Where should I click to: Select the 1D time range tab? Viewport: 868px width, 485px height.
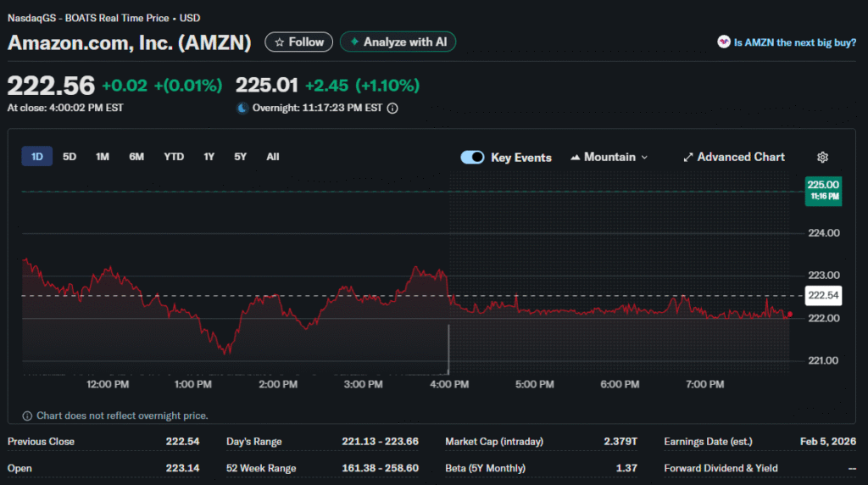tap(37, 157)
